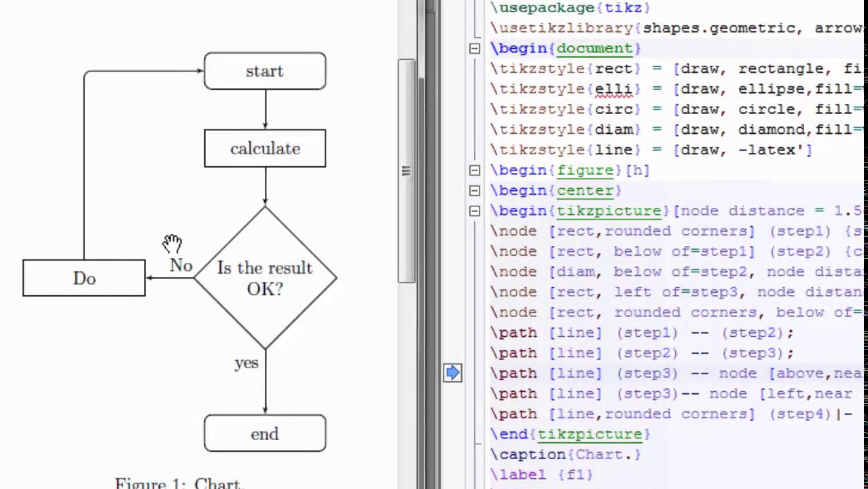Click the tikzstyle{rect} definition line
868x489 pixels.
point(611,69)
